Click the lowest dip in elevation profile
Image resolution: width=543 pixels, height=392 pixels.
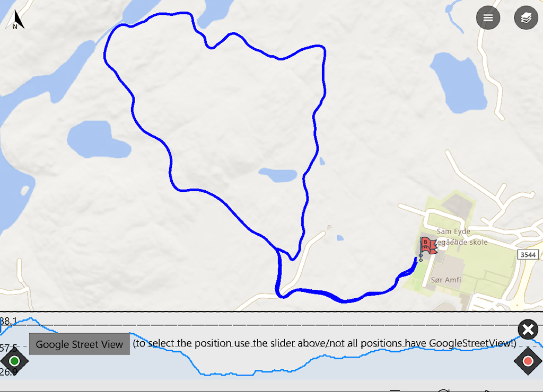click(229, 374)
